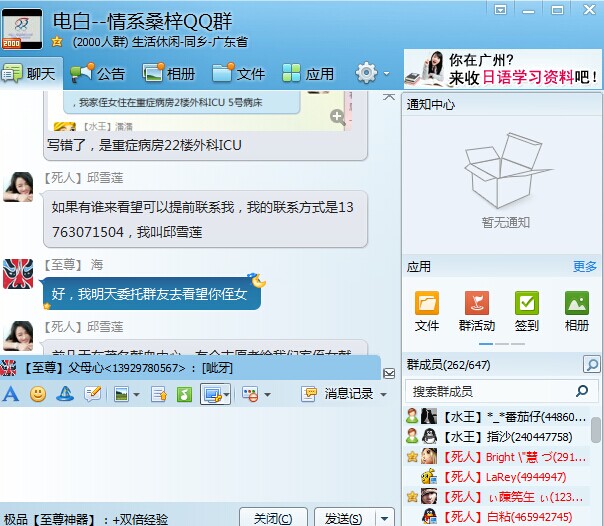Click the 更多 link in 应用 section
604x526 pixels.
(x=585, y=266)
